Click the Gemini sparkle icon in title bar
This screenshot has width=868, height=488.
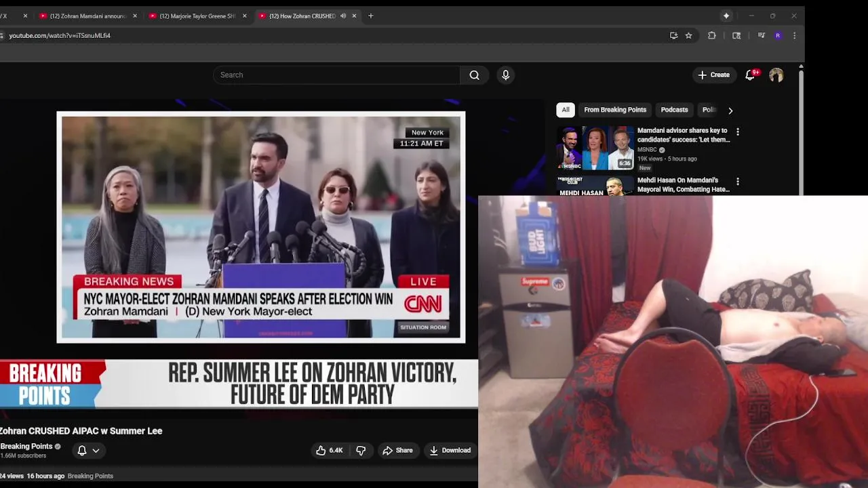coord(726,16)
